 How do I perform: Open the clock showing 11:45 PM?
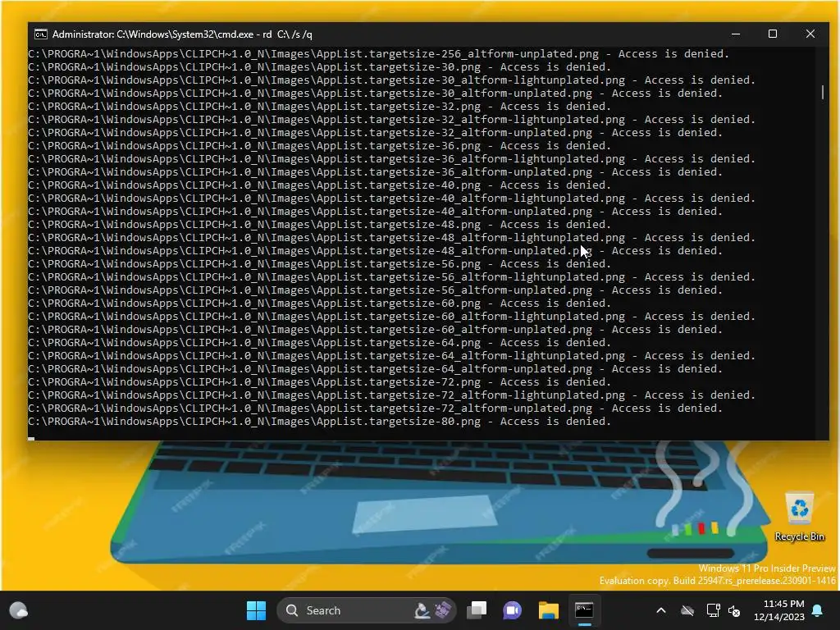(x=779, y=610)
